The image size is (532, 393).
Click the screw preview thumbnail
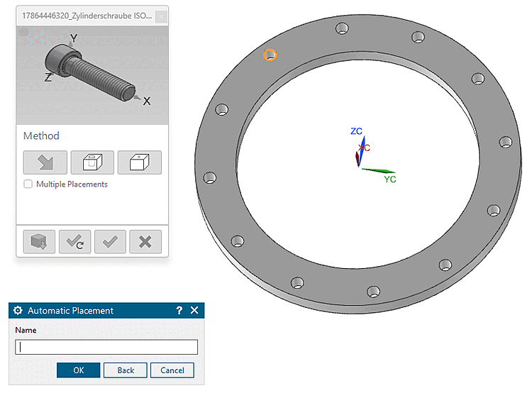point(92,75)
